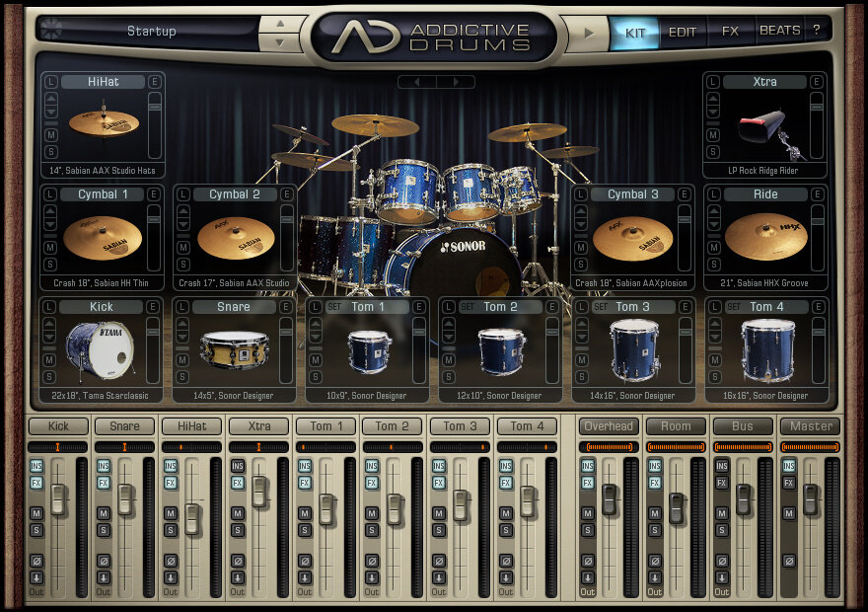The height and width of the screenshot is (612, 868).
Task: Show the next kit view with the right arrow
Action: coord(456,82)
